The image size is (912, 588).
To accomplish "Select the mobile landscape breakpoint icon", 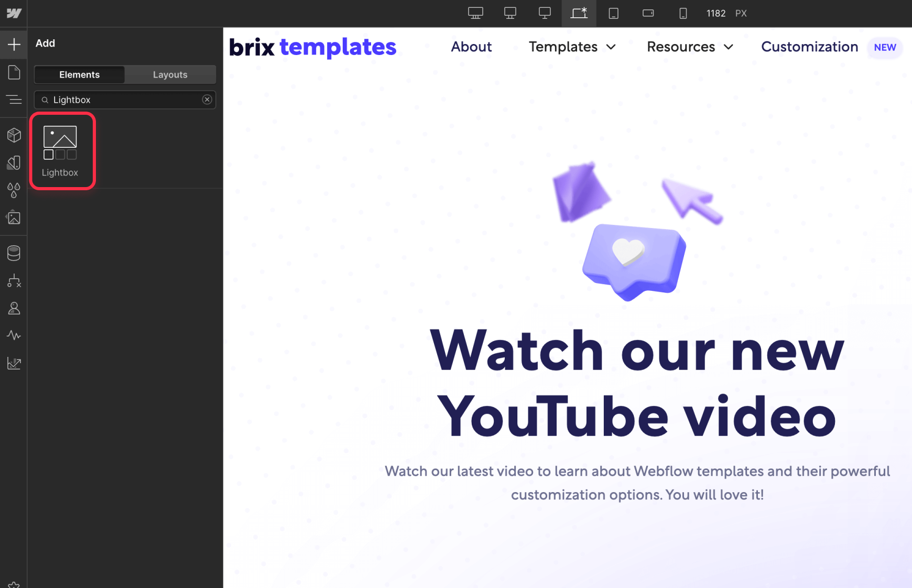I will [648, 13].
